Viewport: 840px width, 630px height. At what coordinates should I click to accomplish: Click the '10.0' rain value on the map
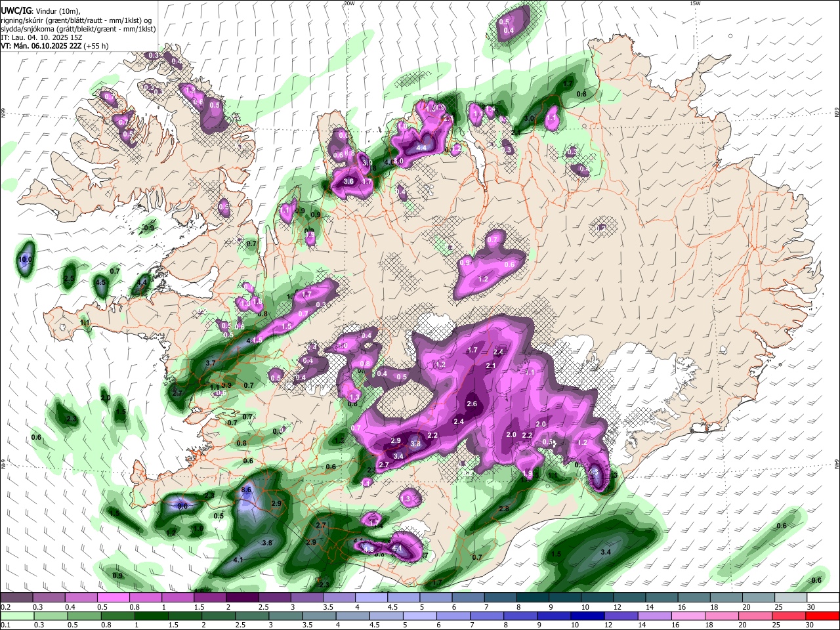coord(25,260)
